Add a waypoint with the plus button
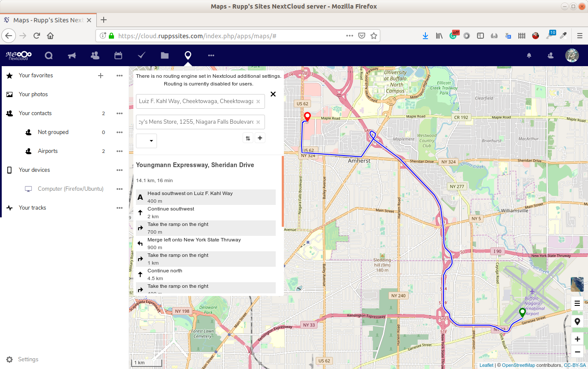The width and height of the screenshot is (588, 369). 260,138
